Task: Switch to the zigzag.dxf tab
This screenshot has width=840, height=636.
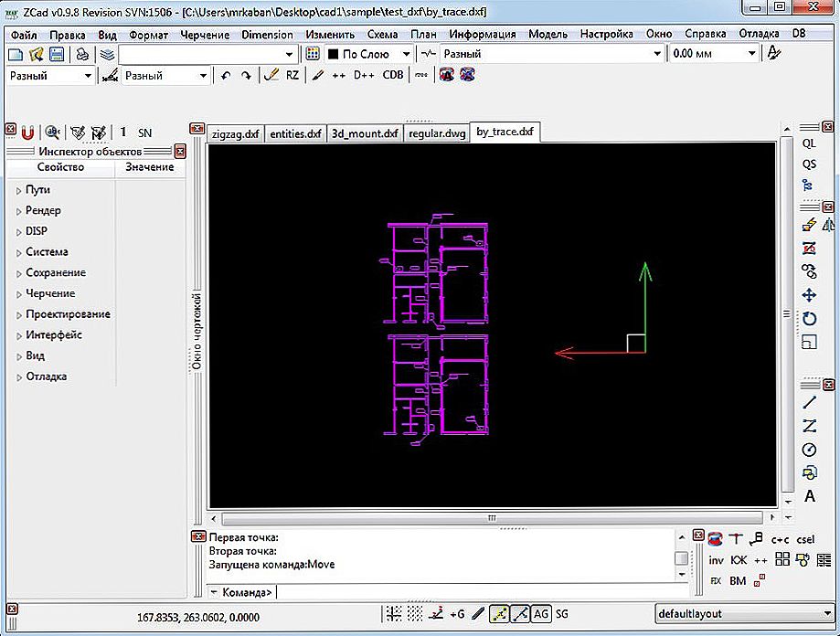Action: 235,133
